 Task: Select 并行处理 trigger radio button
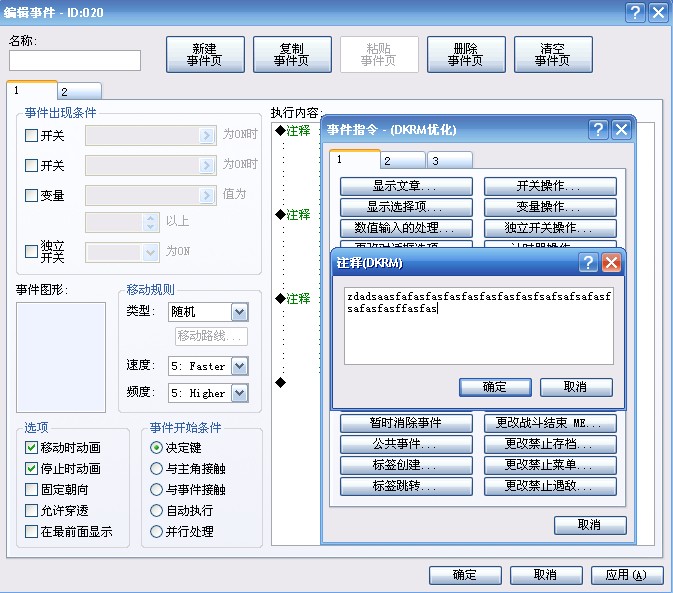(x=156, y=531)
